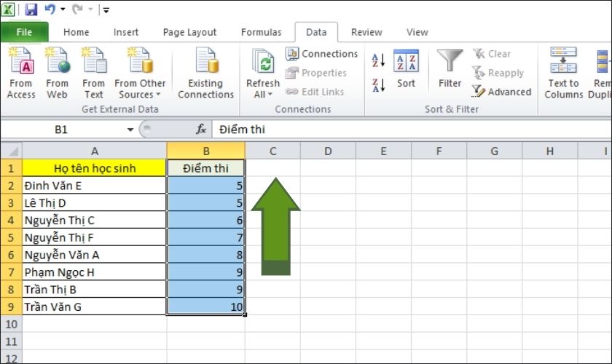Screen dimensions: 612x364
Task: Click cell Họ tên học sinh
Action: click(x=95, y=168)
